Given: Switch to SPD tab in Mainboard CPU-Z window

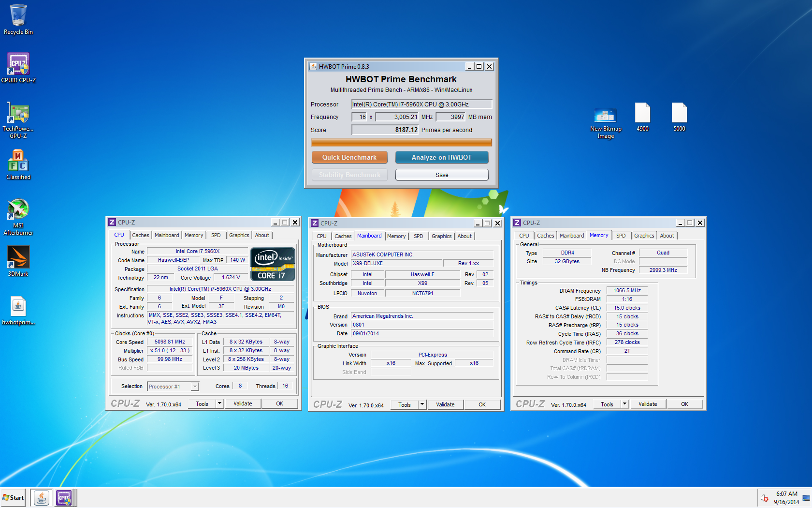Looking at the screenshot, I should tap(419, 236).
